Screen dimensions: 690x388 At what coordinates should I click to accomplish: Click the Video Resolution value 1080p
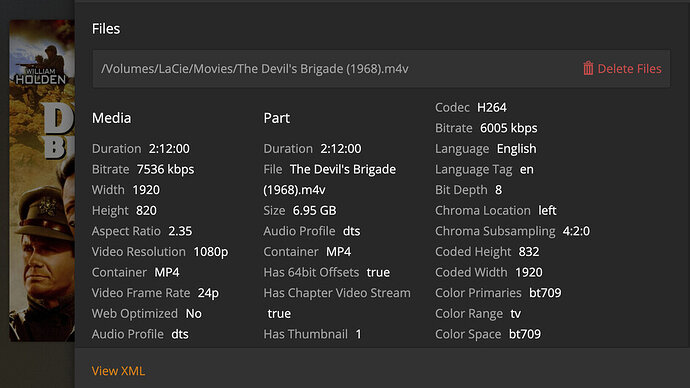pyautogui.click(x=211, y=252)
